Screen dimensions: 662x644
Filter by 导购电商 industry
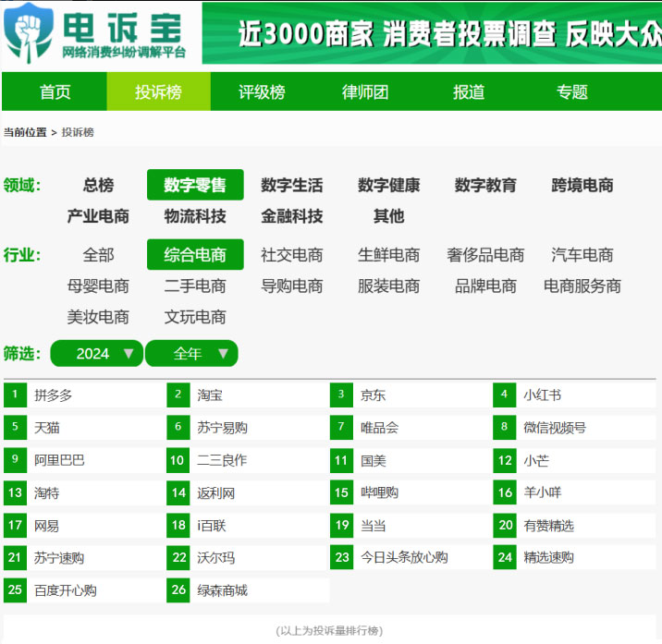[292, 286]
